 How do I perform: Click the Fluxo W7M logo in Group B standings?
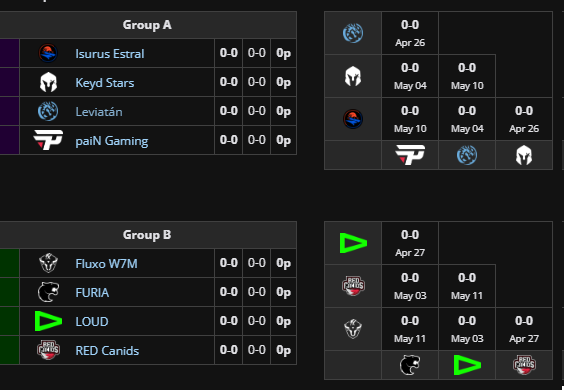(48, 263)
